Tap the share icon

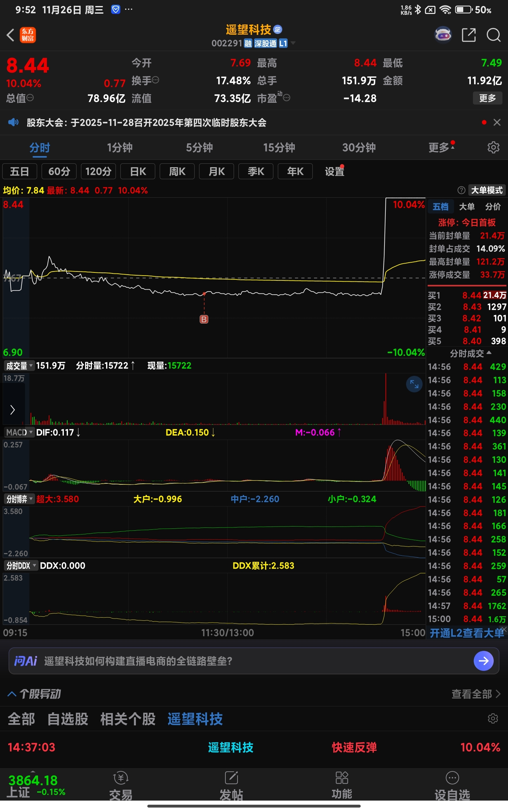tap(469, 35)
